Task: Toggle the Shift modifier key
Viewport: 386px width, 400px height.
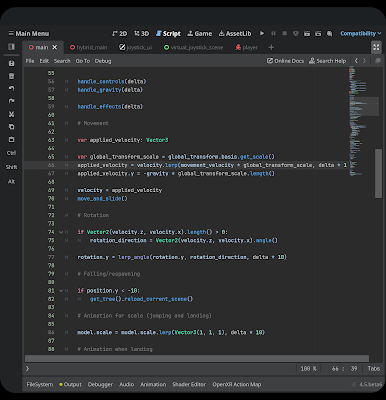Action: (x=11, y=167)
